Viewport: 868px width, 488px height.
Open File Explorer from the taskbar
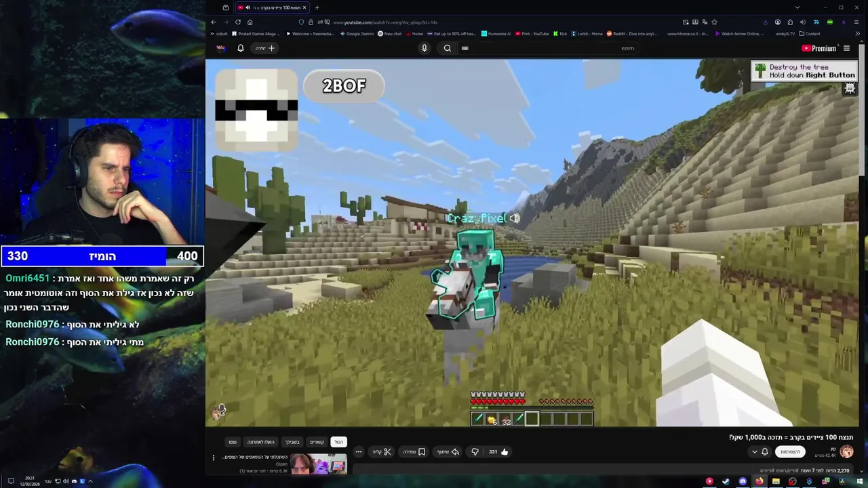pyautogui.click(x=776, y=481)
